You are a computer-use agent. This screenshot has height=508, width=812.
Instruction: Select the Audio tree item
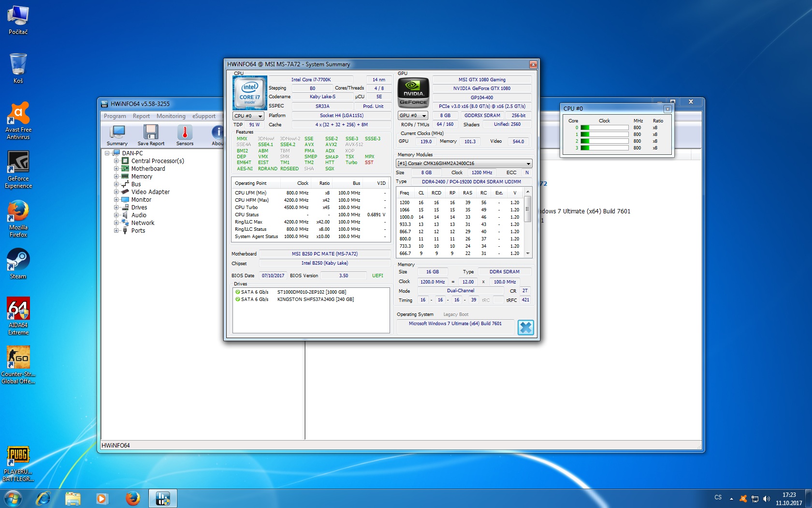point(139,215)
